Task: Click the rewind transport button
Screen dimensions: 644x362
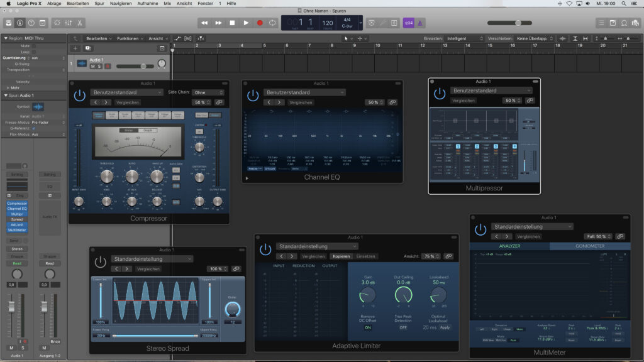Action: (x=204, y=23)
